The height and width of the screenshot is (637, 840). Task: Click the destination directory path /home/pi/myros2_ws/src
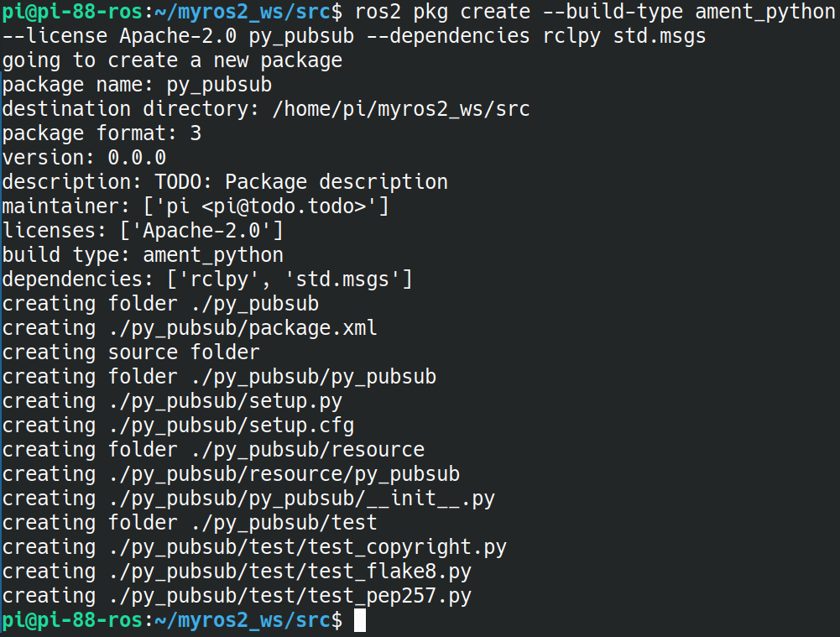401,109
